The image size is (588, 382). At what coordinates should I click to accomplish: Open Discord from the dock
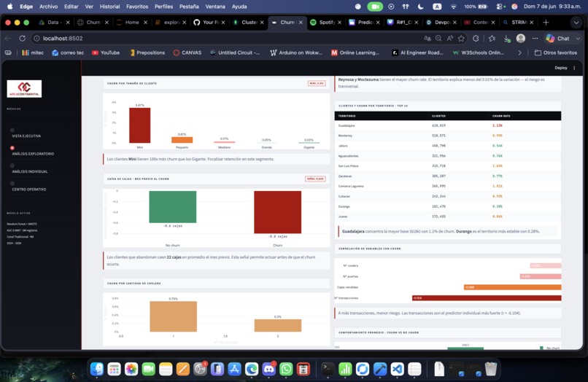click(269, 370)
